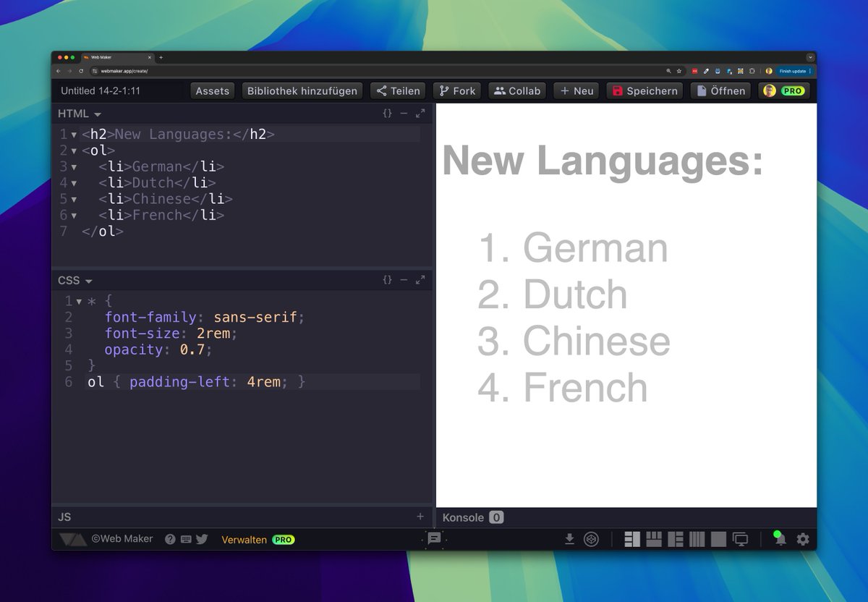Open in CodePen icon
Screen dimensions: 868x602
point(592,539)
